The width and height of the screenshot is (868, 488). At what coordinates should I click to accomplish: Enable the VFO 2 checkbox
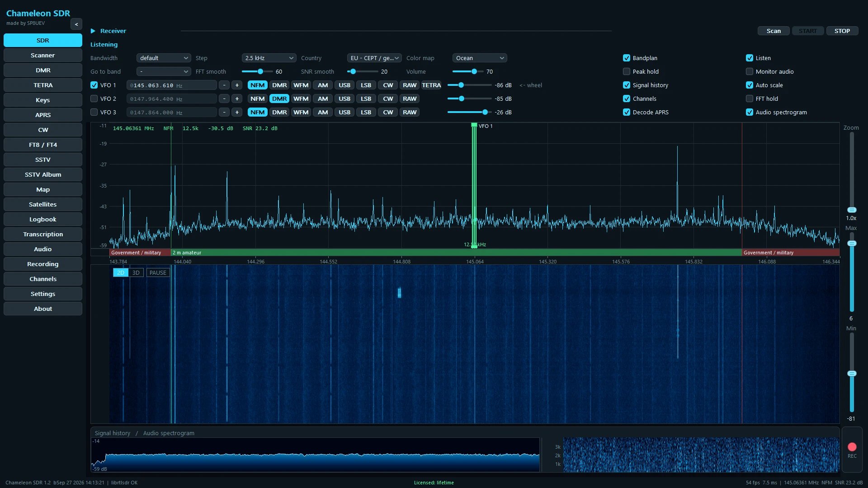tap(94, 99)
